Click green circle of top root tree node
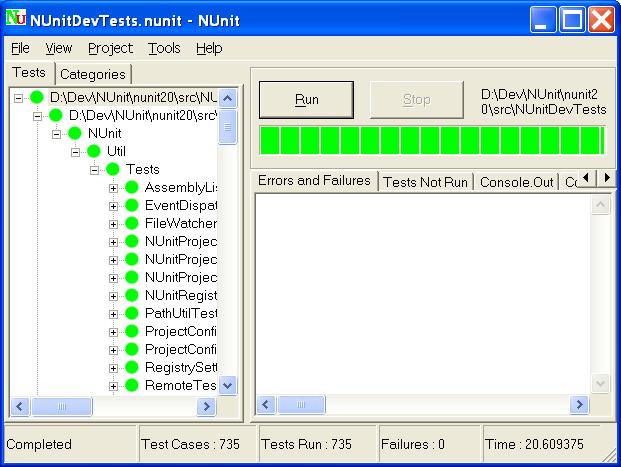Image resolution: width=621 pixels, height=467 pixels. pyautogui.click(x=37, y=97)
